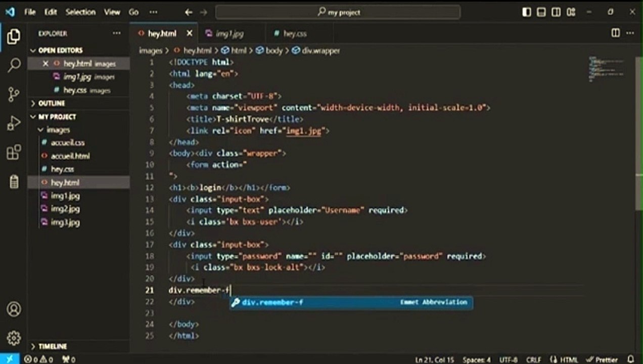Open the Source Control view
The image size is (643, 364).
(x=14, y=94)
